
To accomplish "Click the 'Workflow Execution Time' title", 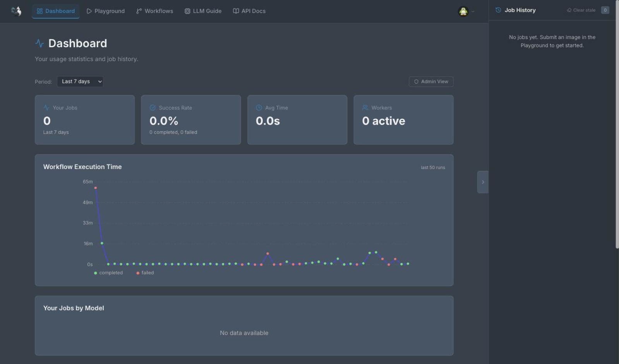I will pos(82,167).
